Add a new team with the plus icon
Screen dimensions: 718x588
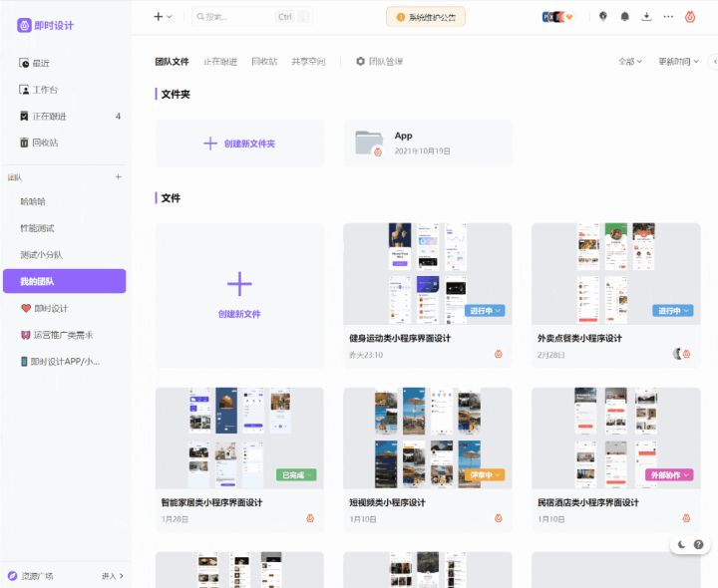[118, 176]
